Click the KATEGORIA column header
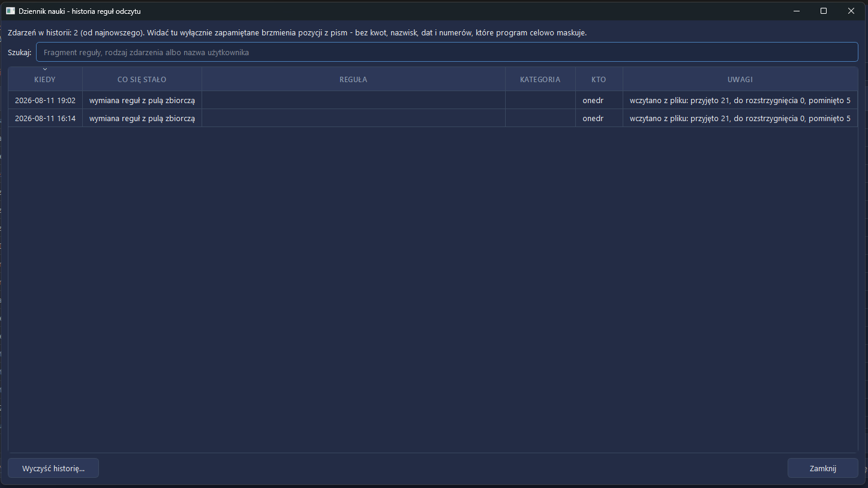 pos(540,79)
